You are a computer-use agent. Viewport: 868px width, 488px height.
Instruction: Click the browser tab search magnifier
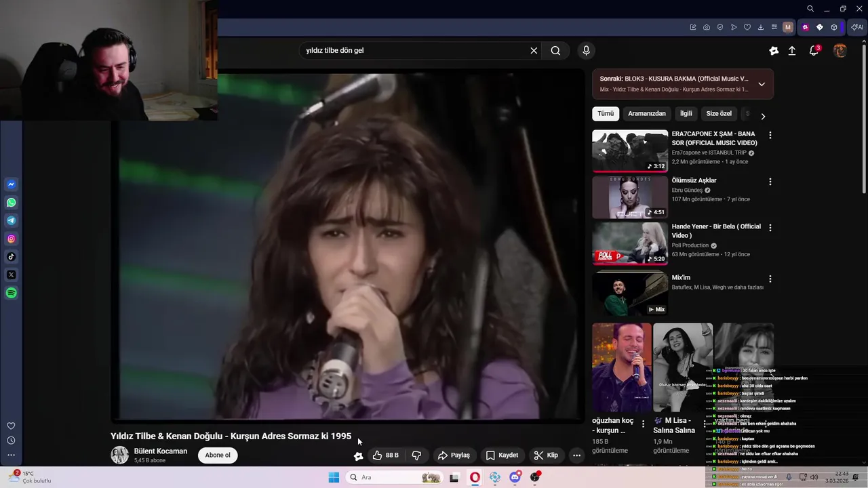pos(810,9)
